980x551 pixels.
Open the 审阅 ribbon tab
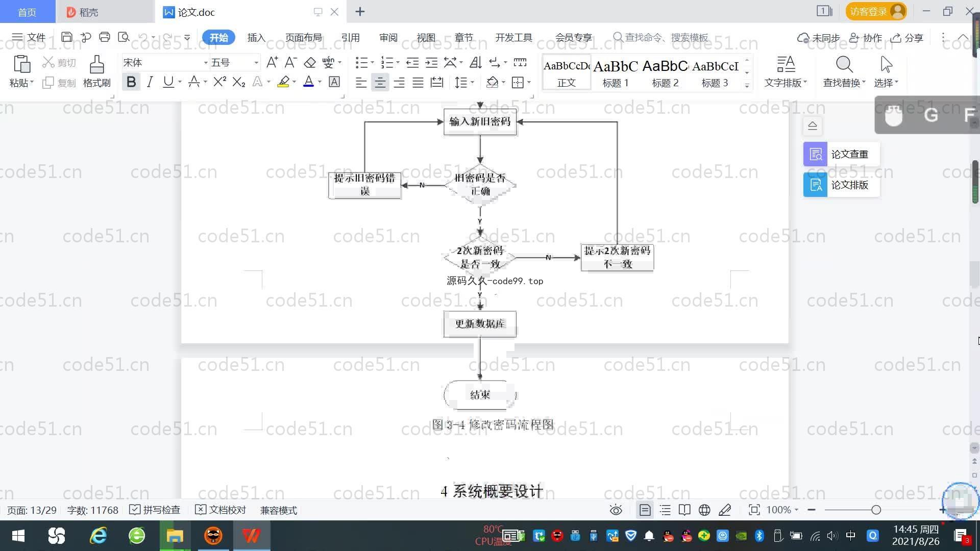click(x=388, y=37)
